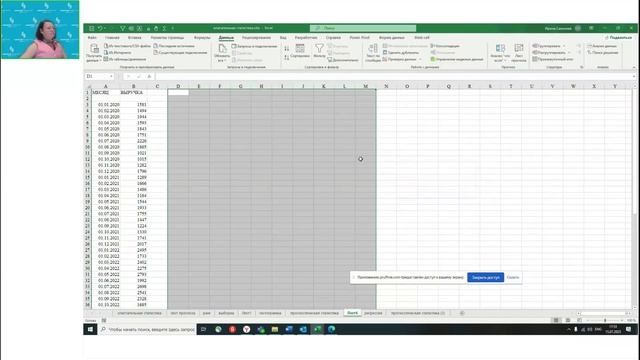Click the filter funnel icon in quick access toolbar

[122, 28]
